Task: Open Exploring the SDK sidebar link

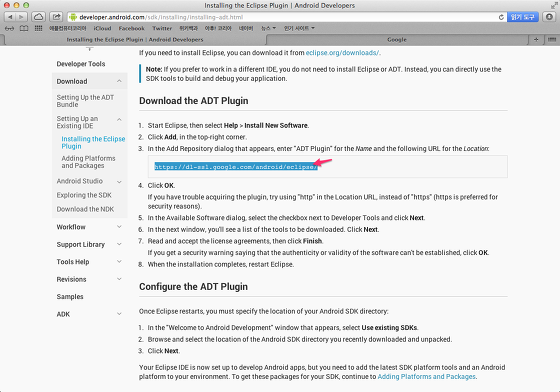Action: (x=84, y=195)
